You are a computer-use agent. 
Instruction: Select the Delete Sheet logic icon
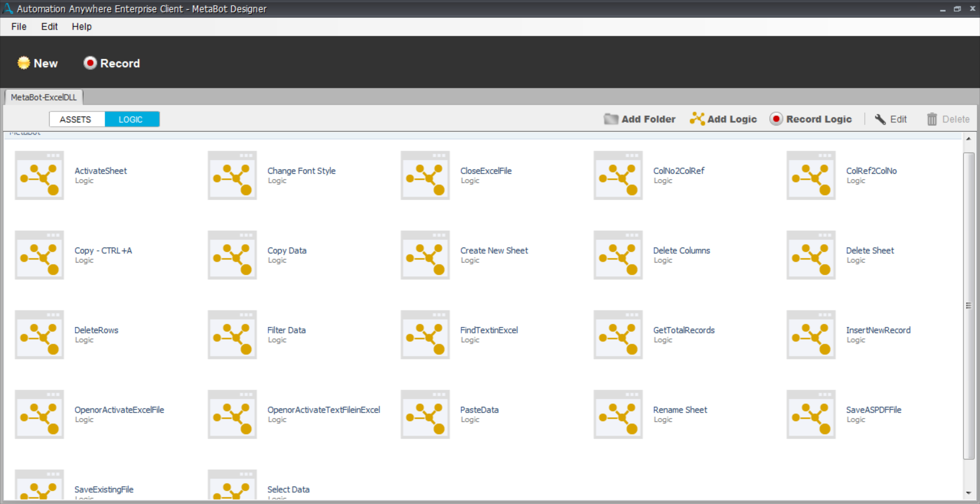click(x=811, y=255)
